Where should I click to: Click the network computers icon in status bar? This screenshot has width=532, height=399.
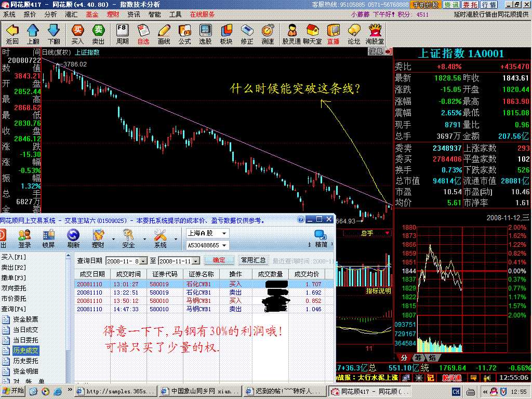click(406, 378)
